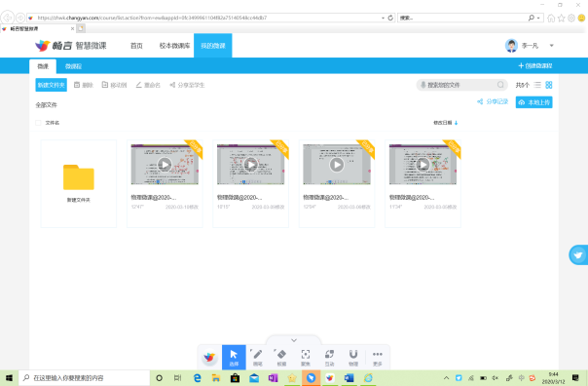588x386 pixels.
Task: Toggle the select-all 文件名 checkbox
Action: click(38, 123)
